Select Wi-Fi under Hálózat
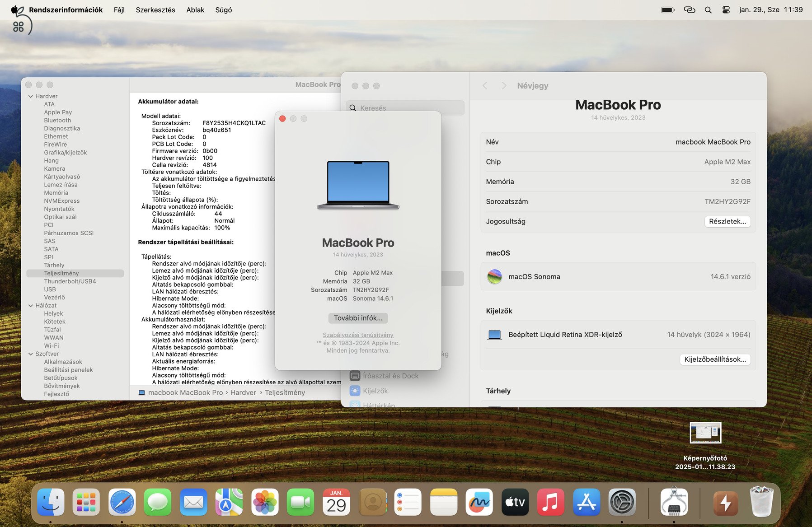The image size is (812, 527). tap(52, 346)
